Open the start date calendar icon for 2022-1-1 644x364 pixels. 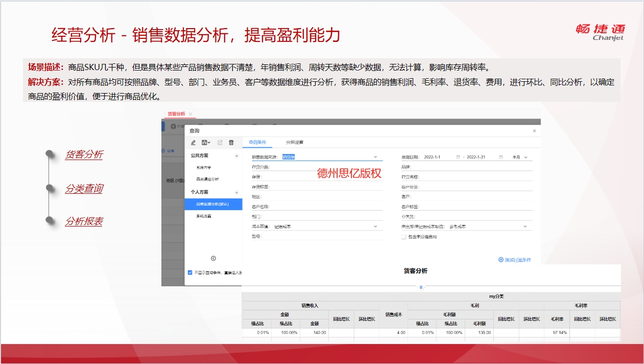click(x=458, y=157)
